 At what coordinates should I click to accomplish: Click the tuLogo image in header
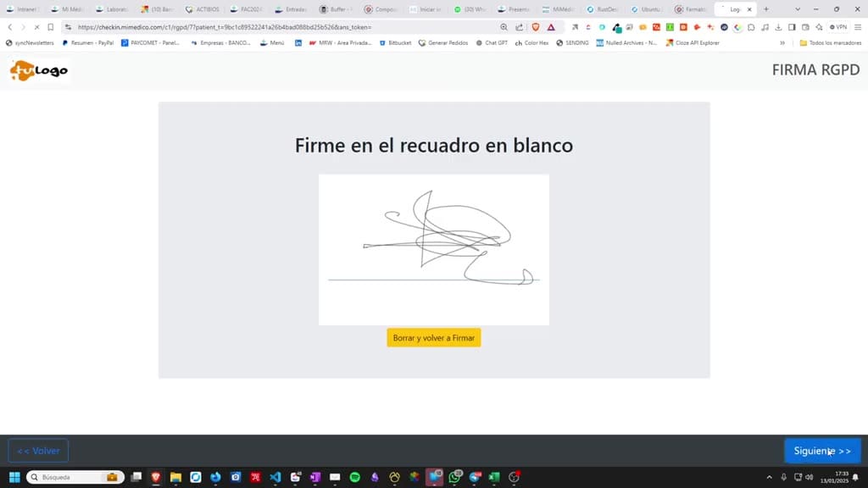tap(39, 71)
